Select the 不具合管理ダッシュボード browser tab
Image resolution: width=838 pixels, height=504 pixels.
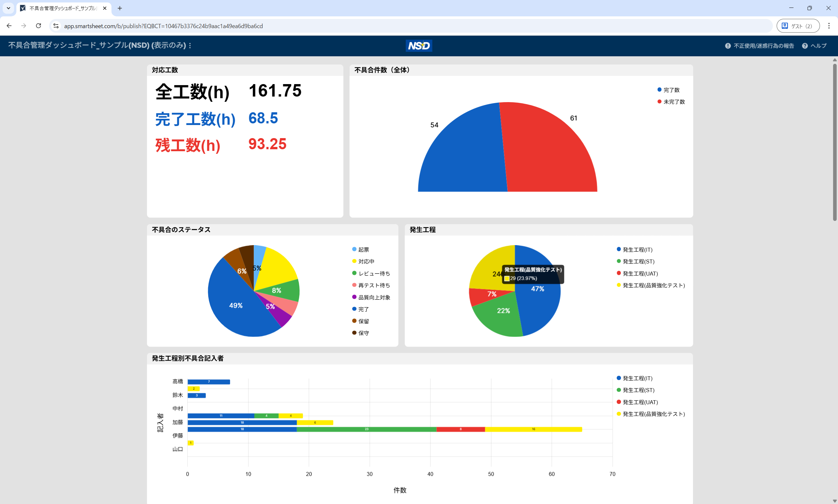[x=61, y=8]
